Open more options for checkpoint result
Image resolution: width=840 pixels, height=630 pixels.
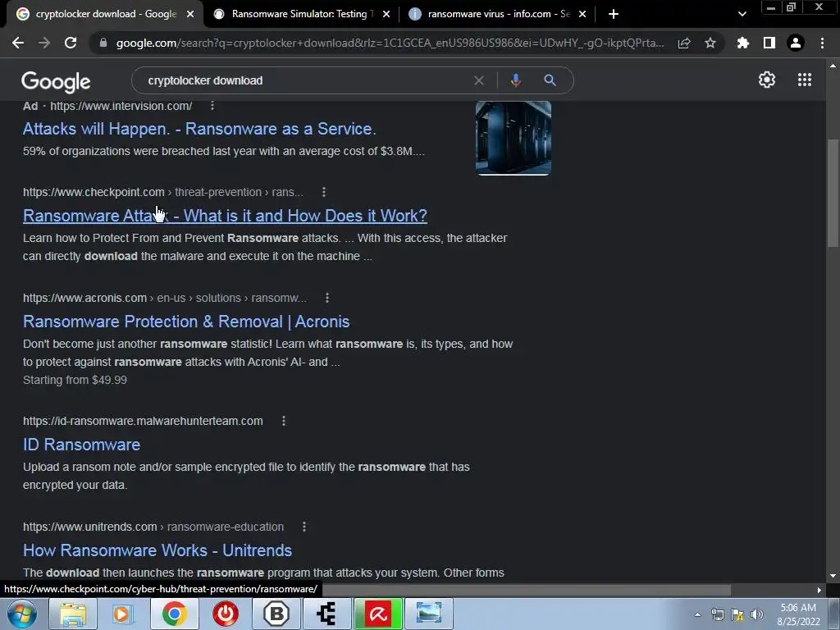pos(323,192)
